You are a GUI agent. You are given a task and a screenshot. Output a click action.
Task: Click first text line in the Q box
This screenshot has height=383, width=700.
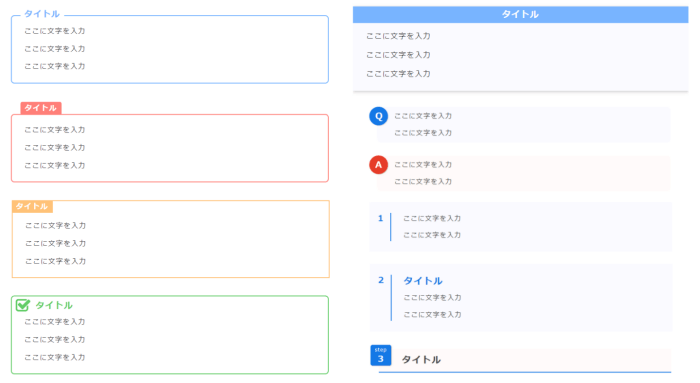[x=423, y=116]
